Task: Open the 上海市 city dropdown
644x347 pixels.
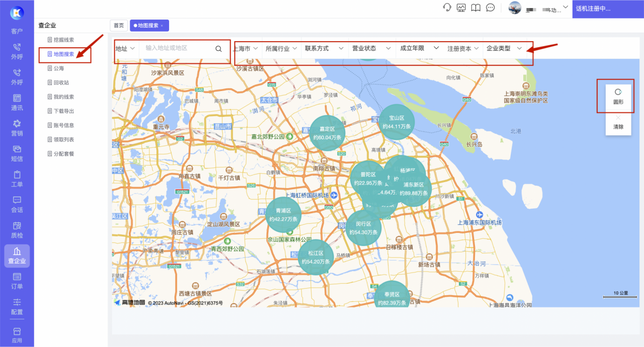Action: tap(246, 49)
